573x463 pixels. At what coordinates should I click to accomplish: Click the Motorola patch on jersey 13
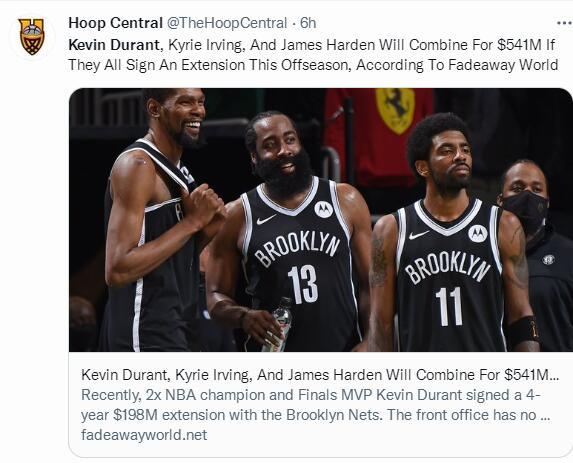[324, 209]
